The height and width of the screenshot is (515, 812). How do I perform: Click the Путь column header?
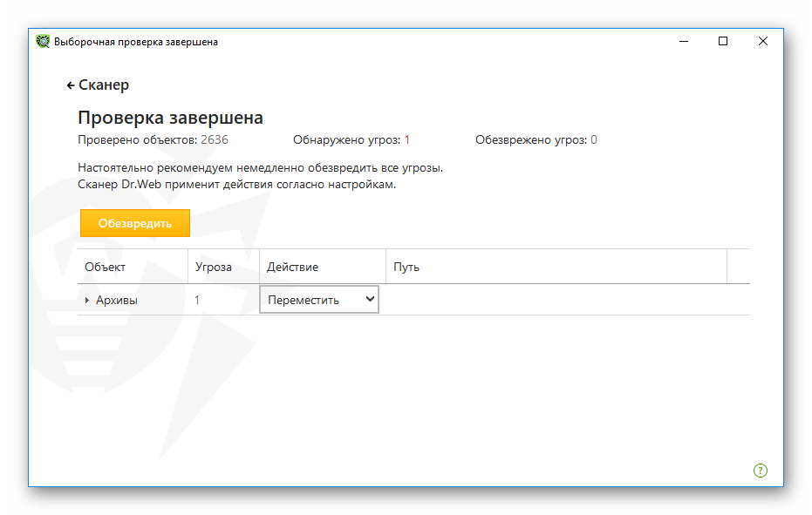coord(406,267)
